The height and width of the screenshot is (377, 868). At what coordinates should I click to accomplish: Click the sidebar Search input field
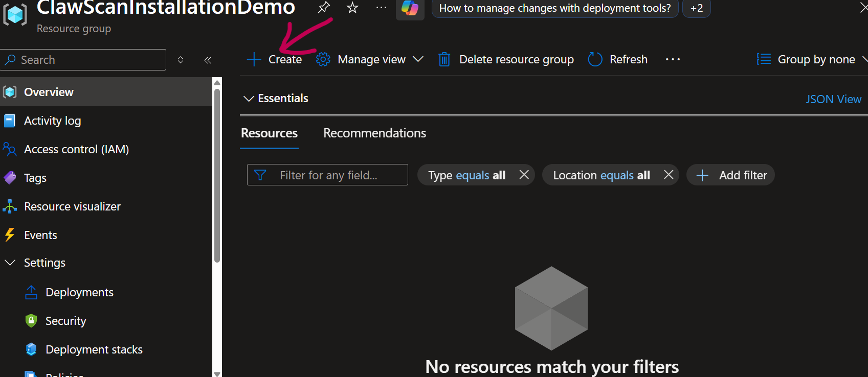pos(83,60)
